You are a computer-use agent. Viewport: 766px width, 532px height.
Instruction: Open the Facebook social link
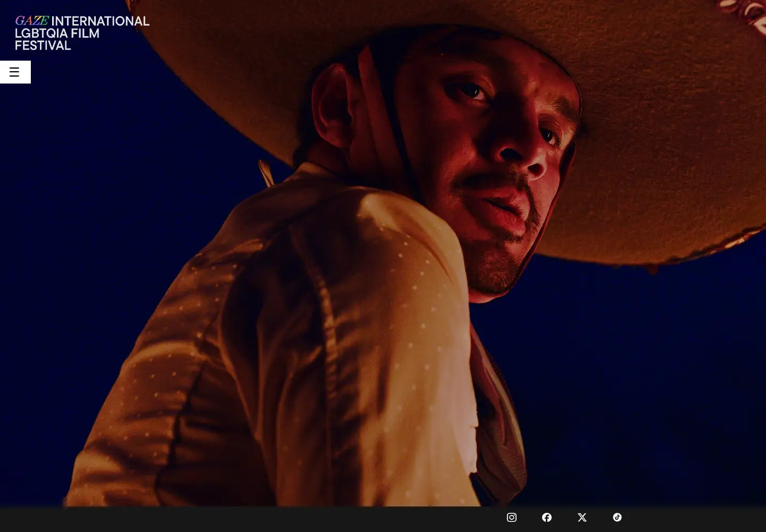coord(547,517)
